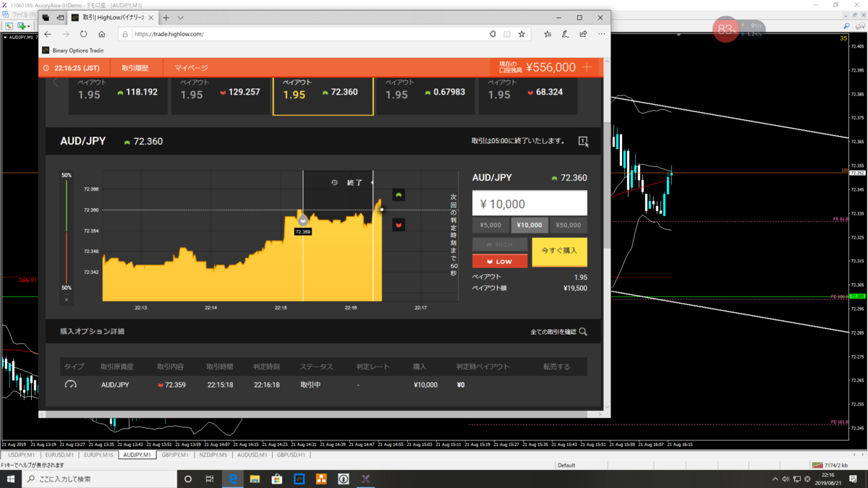Viewport: 868px width, 488px height.
Task: Select the 129.257 payout asset card
Action: click(x=221, y=95)
